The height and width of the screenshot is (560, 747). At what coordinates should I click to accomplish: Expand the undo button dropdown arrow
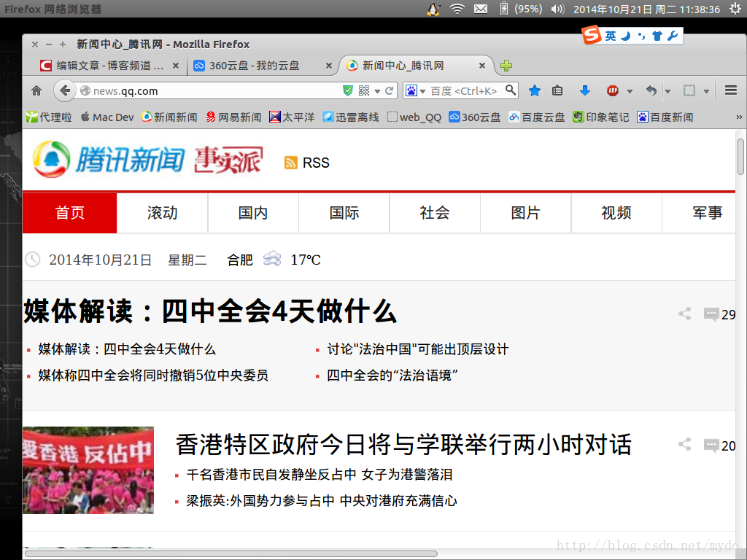point(668,91)
